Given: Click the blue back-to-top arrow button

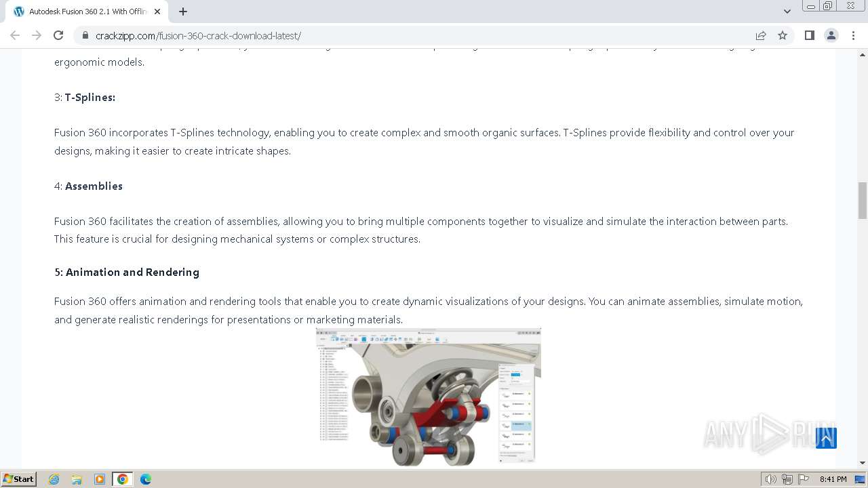Looking at the screenshot, I should 826,438.
